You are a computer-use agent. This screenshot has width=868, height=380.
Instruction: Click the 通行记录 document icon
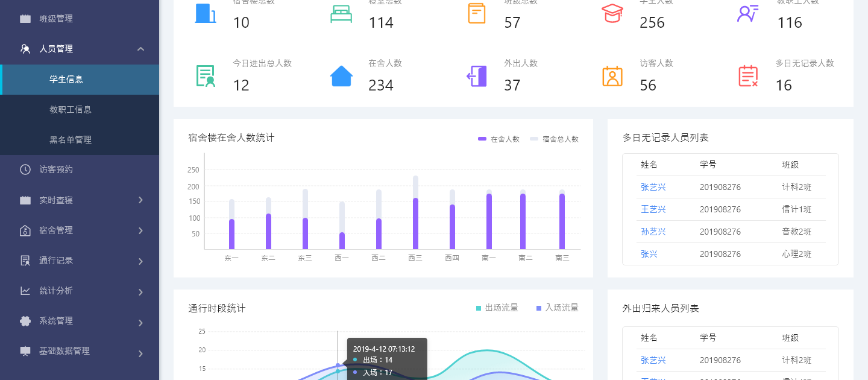25,261
